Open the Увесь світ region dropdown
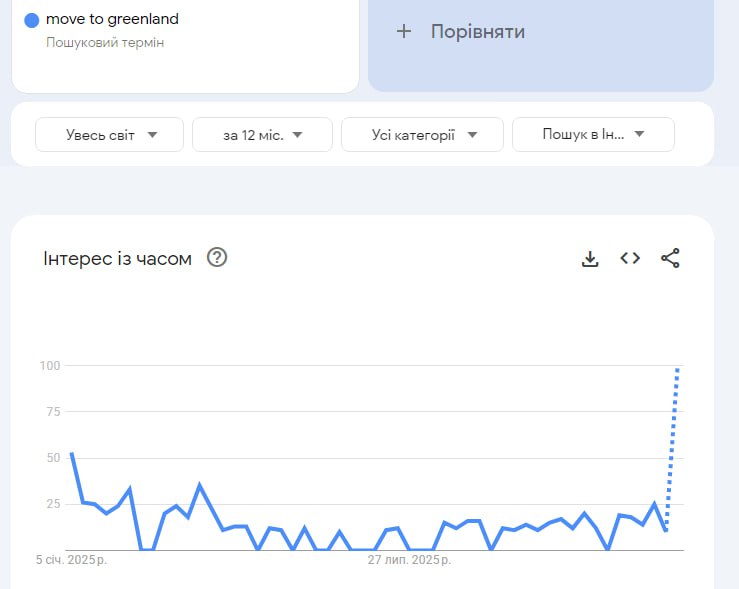 (x=110, y=135)
